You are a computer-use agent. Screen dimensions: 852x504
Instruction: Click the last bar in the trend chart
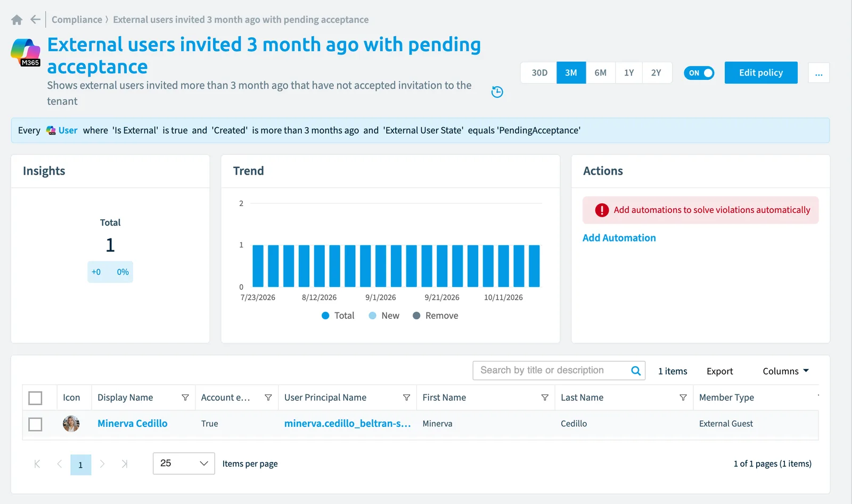click(534, 266)
